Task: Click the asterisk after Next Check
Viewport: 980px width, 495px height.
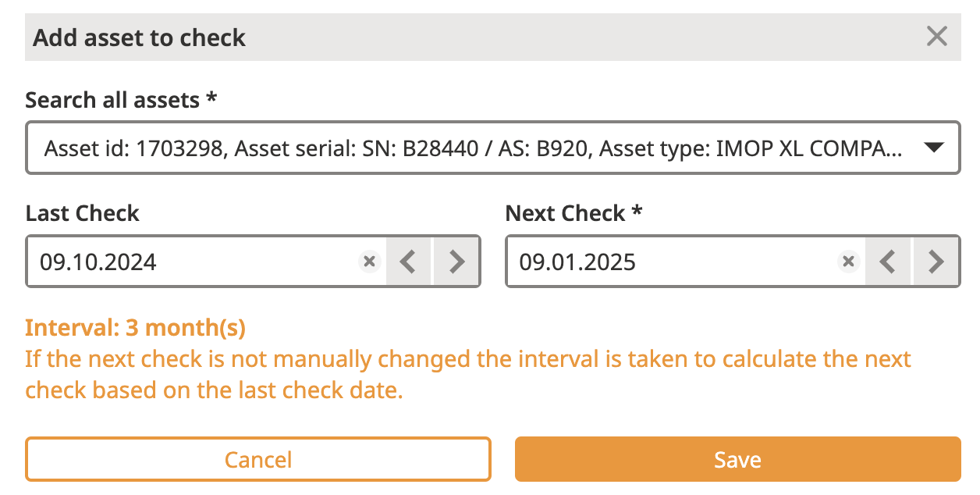Action: click(637, 212)
